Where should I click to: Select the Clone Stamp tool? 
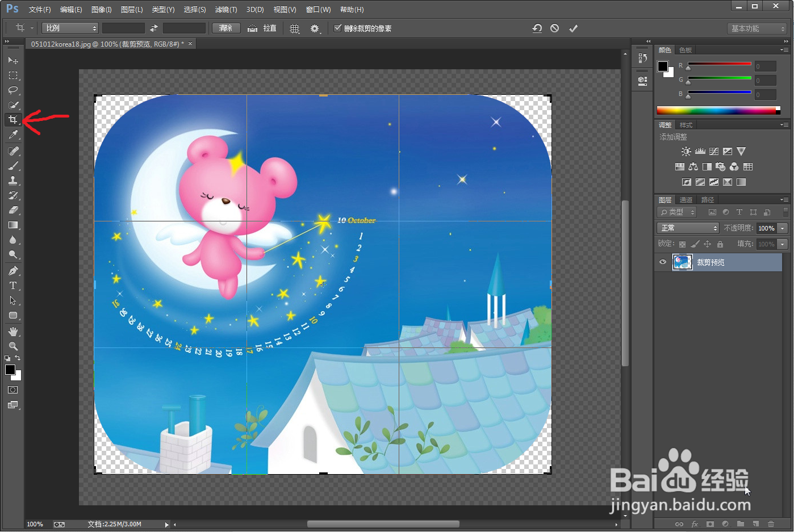click(x=12, y=181)
